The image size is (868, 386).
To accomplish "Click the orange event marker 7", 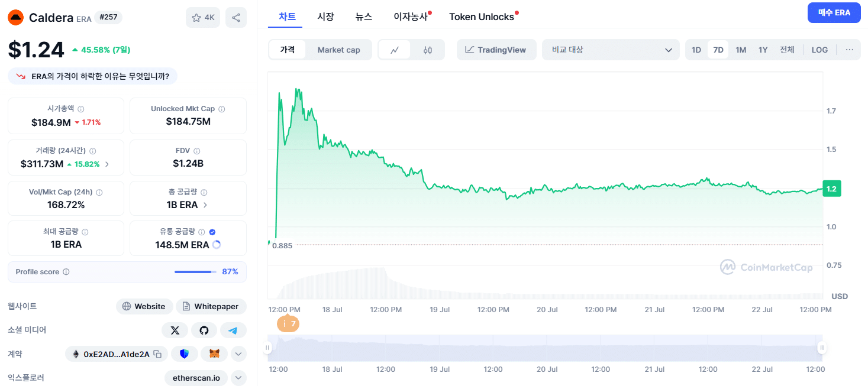I will point(288,324).
